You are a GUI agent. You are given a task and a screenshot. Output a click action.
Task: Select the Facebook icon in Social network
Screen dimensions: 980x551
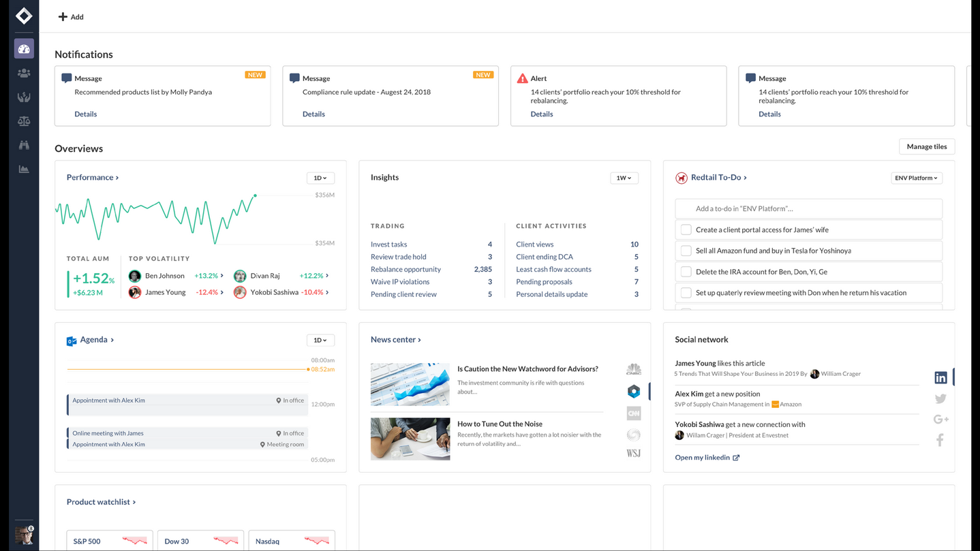coord(940,440)
